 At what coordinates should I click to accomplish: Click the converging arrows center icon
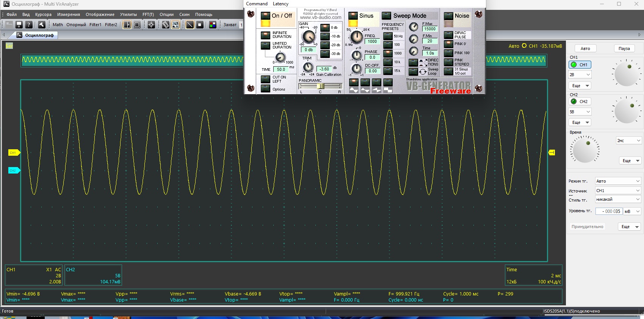(x=151, y=25)
